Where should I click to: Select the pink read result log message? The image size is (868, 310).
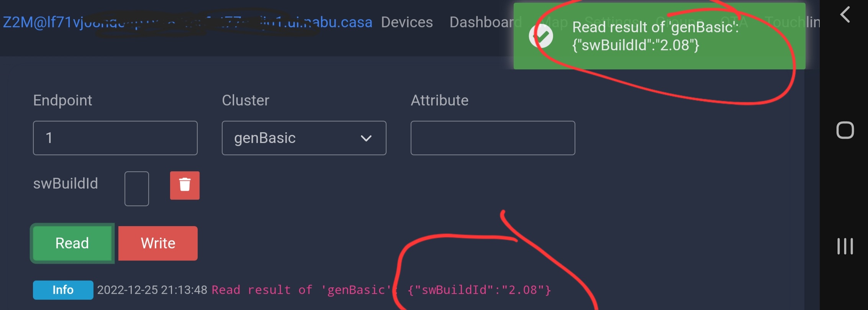coord(382,290)
